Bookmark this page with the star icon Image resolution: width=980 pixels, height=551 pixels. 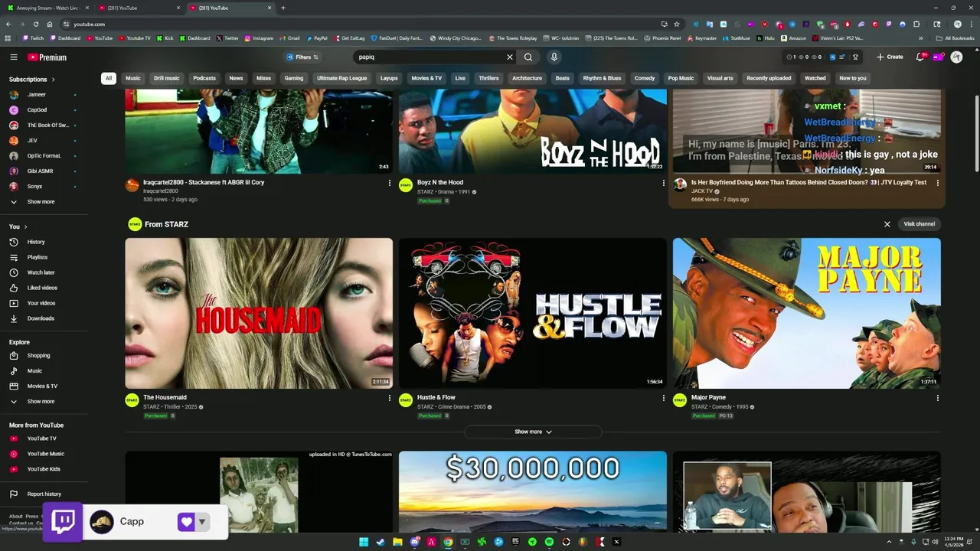677,24
